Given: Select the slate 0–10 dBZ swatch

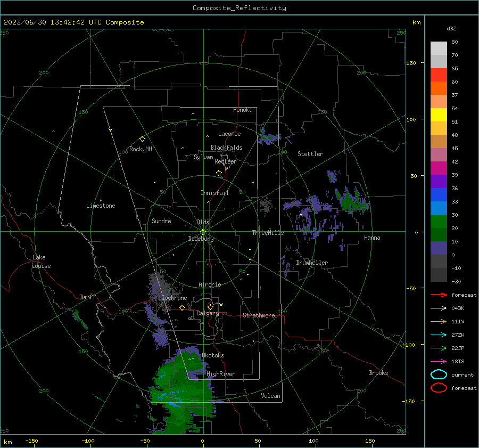Looking at the screenshot, I should 439,248.
